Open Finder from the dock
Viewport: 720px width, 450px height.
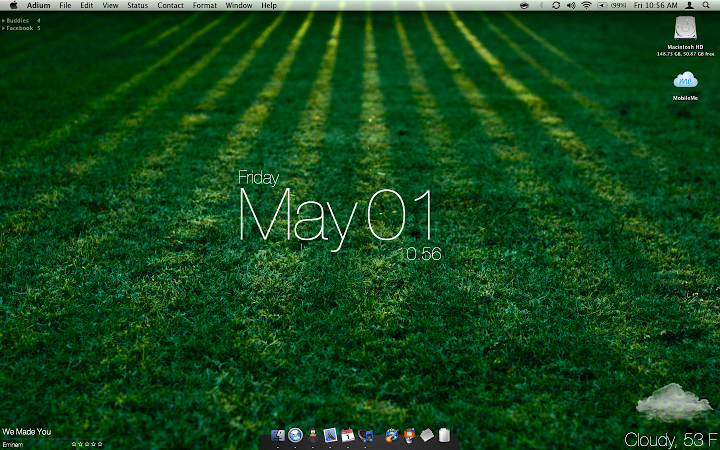[278, 435]
